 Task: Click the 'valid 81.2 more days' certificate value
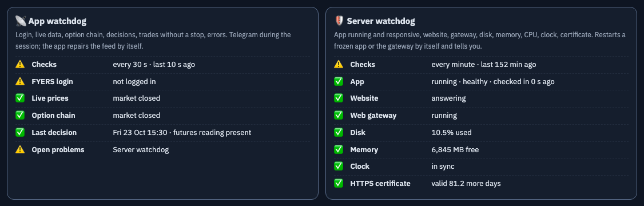(x=466, y=183)
